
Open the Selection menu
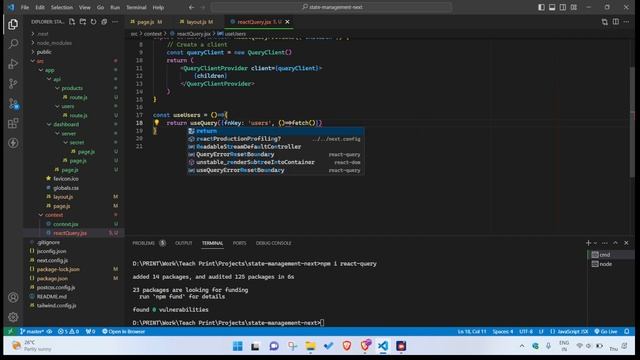62,7
